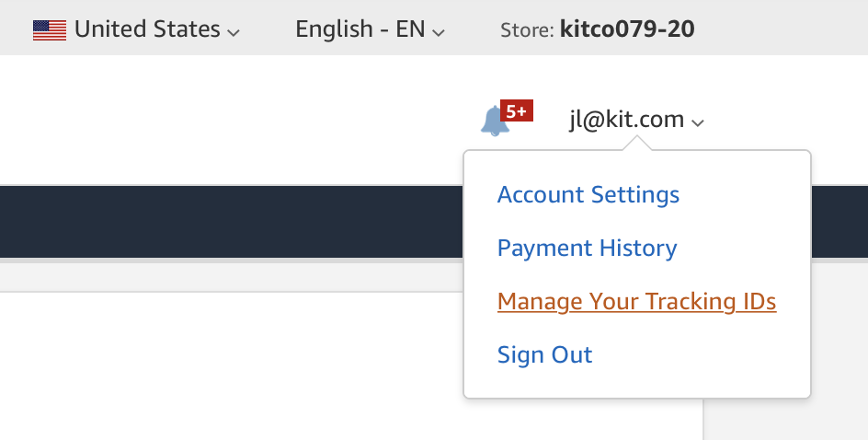Viewport: 868px width, 440px height.
Task: Collapse the chevron next to jl@kit.com
Action: [698, 122]
